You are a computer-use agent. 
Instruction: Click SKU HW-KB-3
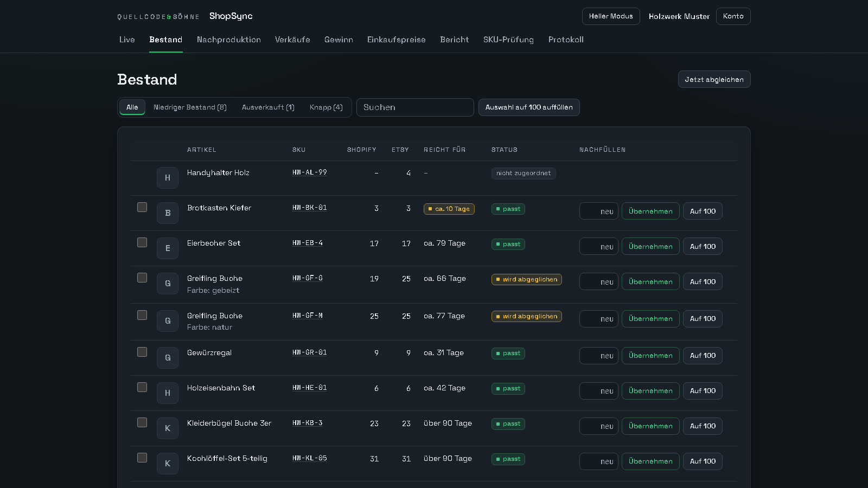[x=307, y=423]
